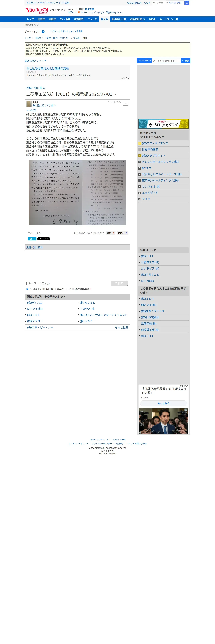
Task: Click the thread search 検索 button
Action: pyautogui.click(x=186, y=61)
